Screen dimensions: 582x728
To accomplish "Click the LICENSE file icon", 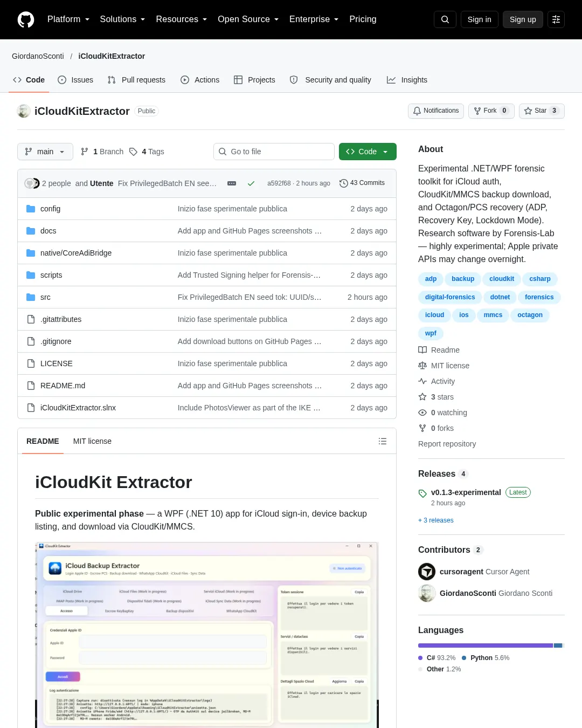I will [31, 363].
